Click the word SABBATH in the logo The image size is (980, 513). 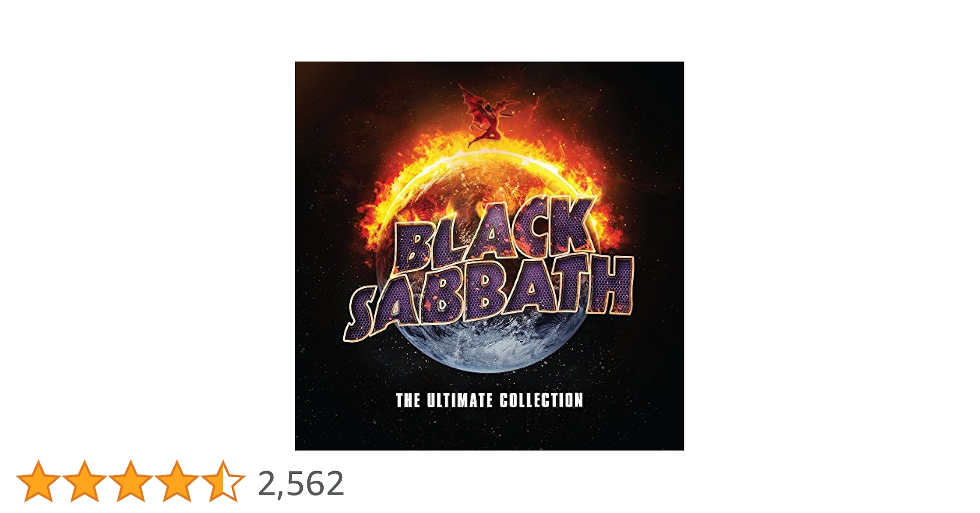[488, 298]
